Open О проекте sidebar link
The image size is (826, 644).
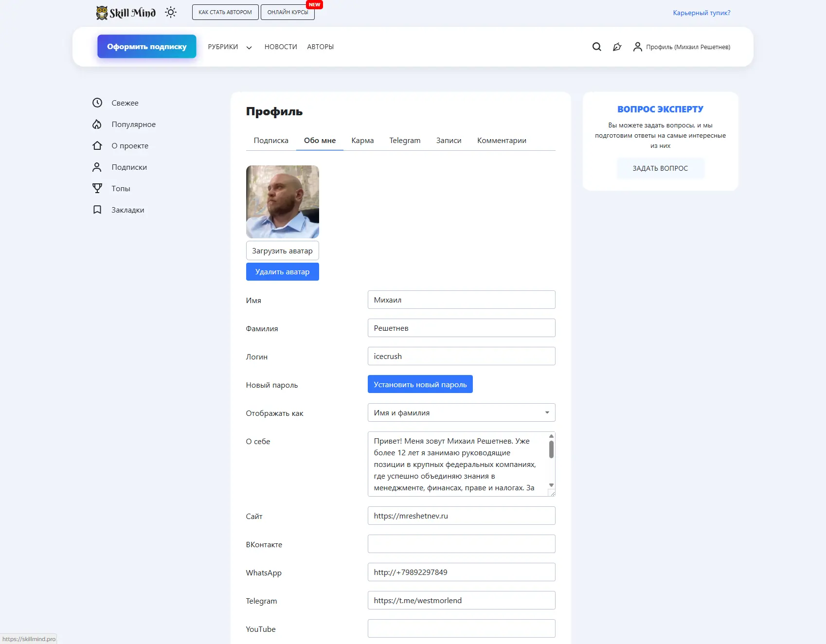(x=130, y=145)
